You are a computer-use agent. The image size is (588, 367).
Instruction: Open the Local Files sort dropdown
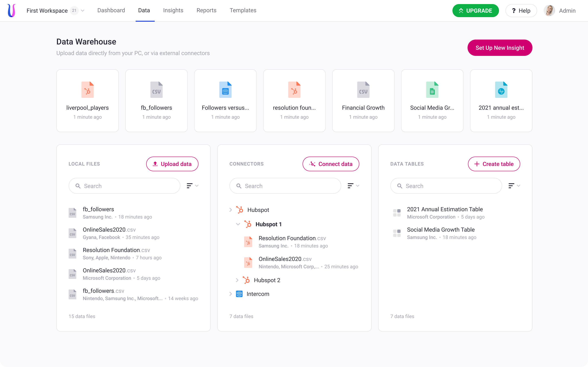[x=193, y=186]
